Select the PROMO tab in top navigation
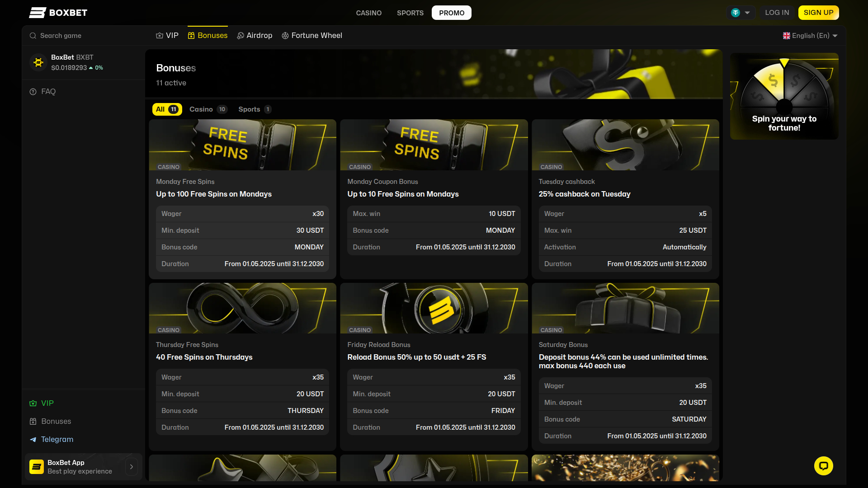The image size is (868, 488). coord(451,13)
